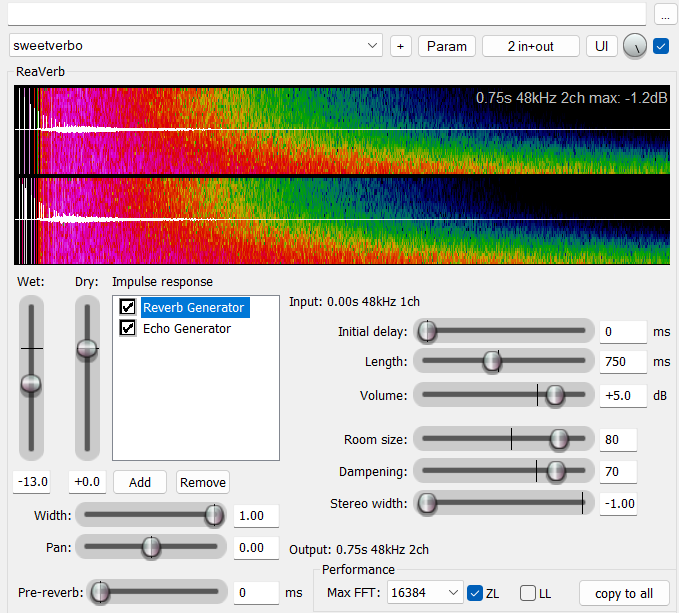Click the Volume slider handle
Viewport: 679px width, 613px height.
[555, 395]
